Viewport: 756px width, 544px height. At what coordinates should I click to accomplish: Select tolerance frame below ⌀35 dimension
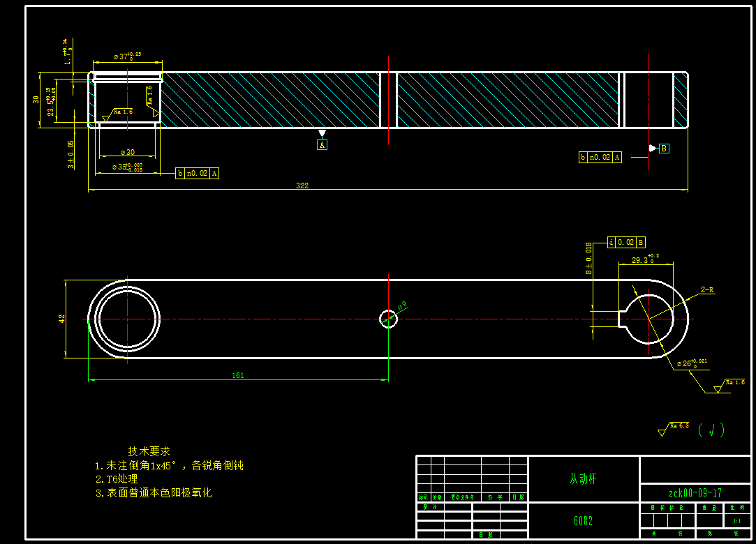point(197,174)
